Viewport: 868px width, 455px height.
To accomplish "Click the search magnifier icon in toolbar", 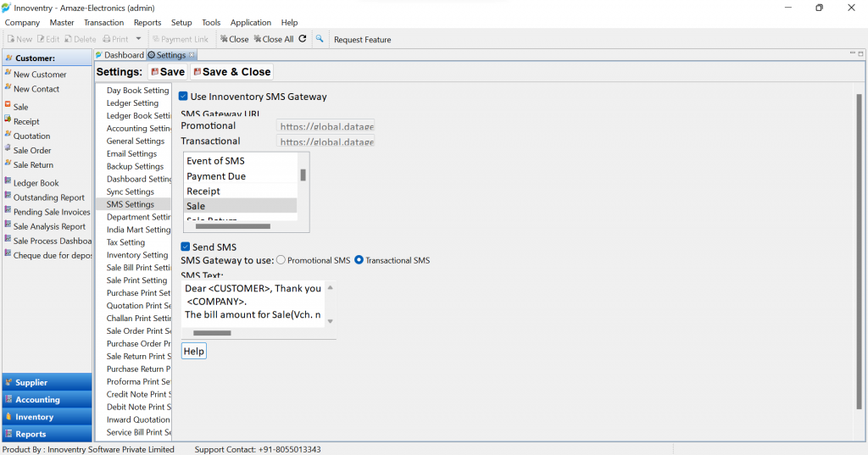I will pyautogui.click(x=320, y=39).
